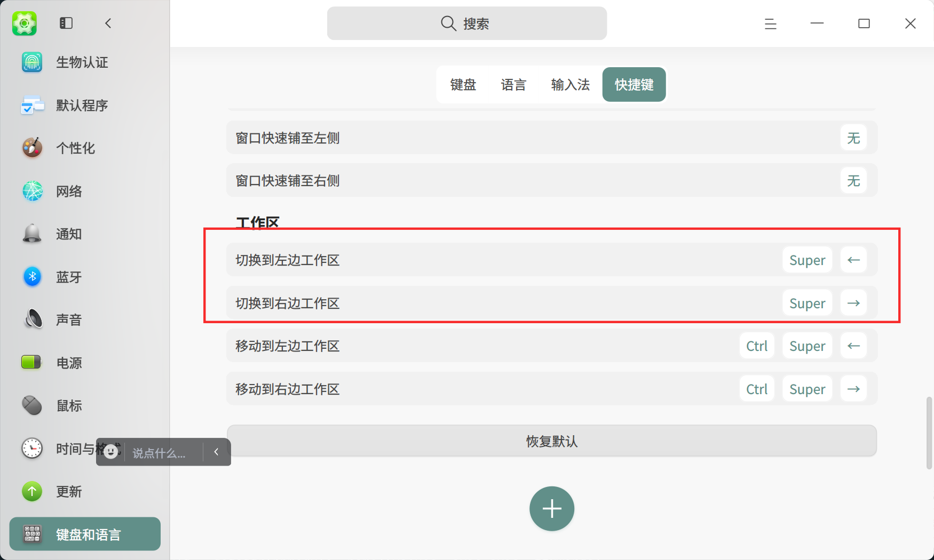Click the back arrow in title bar

[x=108, y=23]
